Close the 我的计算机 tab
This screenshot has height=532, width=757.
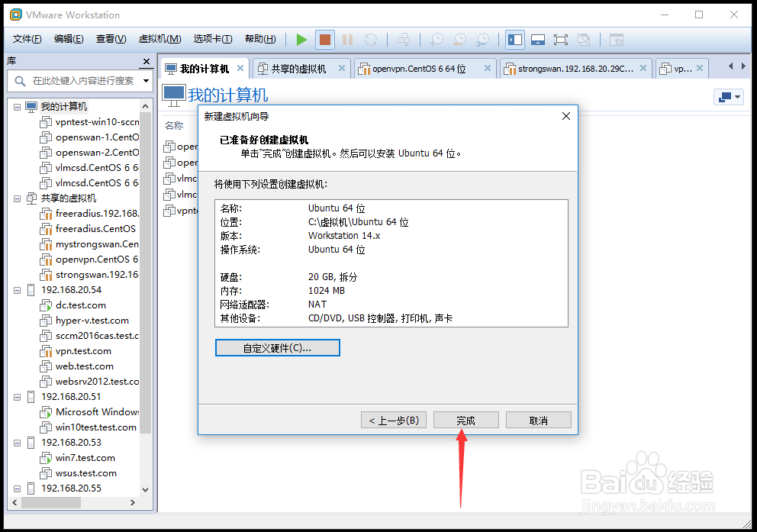(x=240, y=68)
